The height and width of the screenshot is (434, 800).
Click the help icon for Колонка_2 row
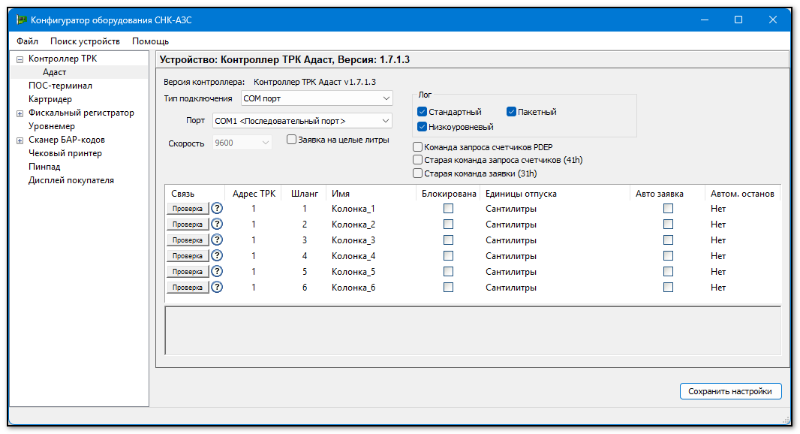(216, 224)
